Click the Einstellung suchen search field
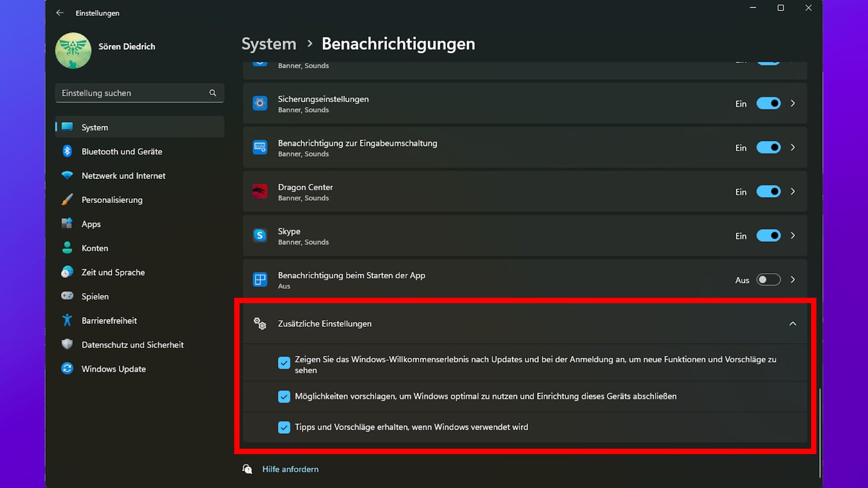Viewport: 868px width, 488px height. (133, 93)
